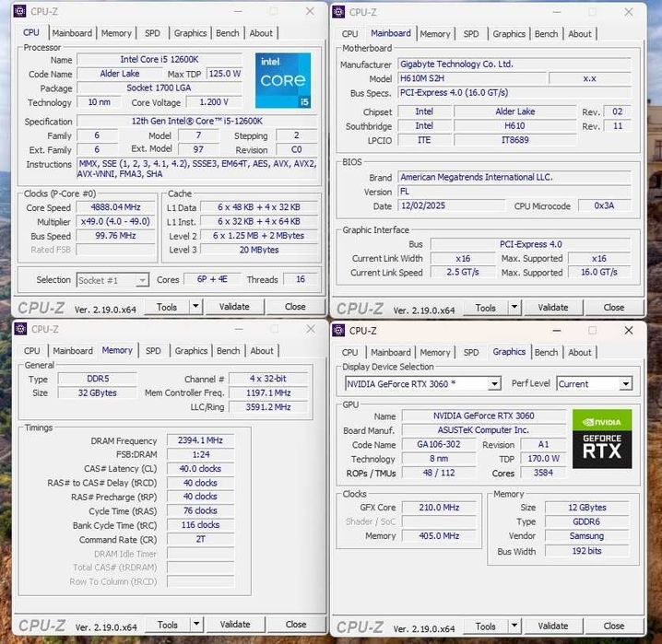
Task: Open the Graphics tab in the Mainboard window
Action: click(x=509, y=34)
